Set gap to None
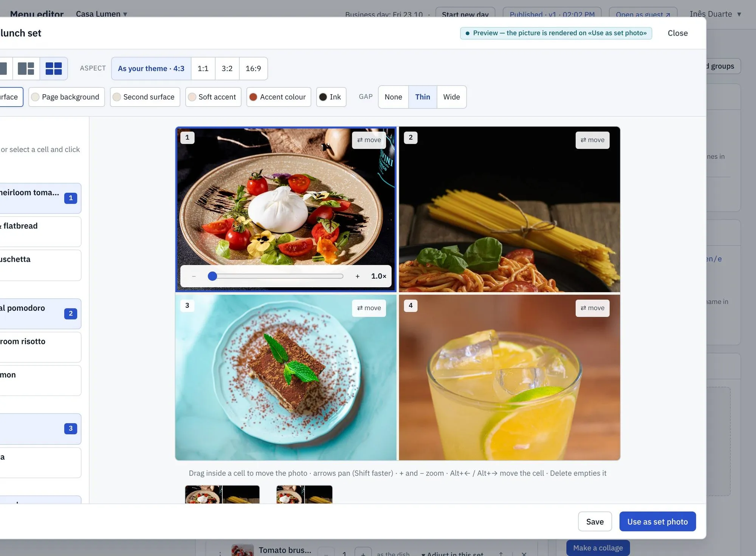Screen dimensions: 756x556 393,97
